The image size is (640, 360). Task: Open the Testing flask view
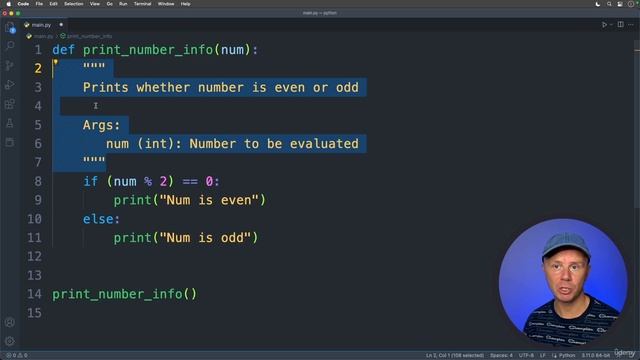click(x=10, y=123)
